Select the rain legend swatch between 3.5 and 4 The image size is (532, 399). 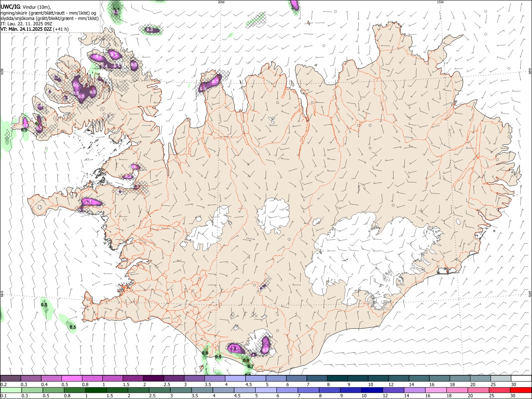202,390
